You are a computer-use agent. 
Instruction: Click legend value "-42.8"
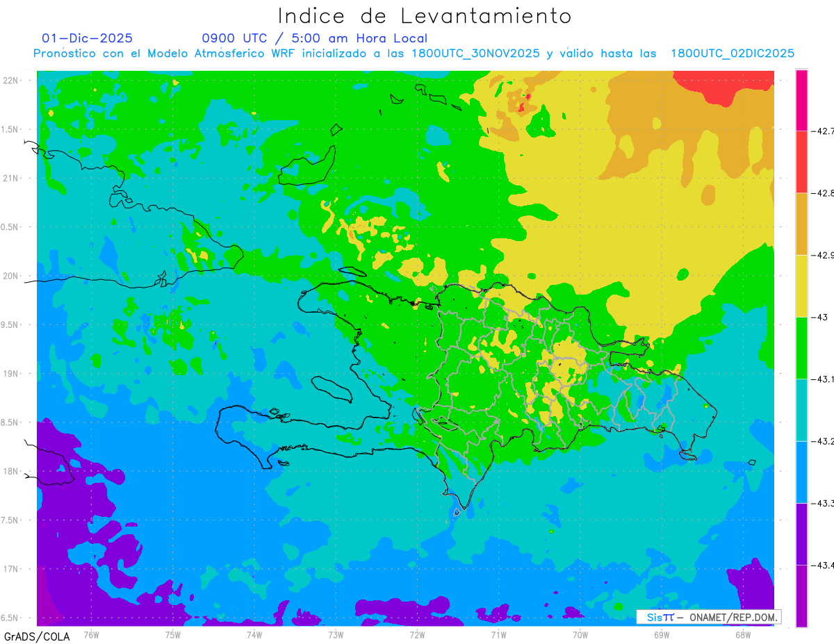[822, 193]
